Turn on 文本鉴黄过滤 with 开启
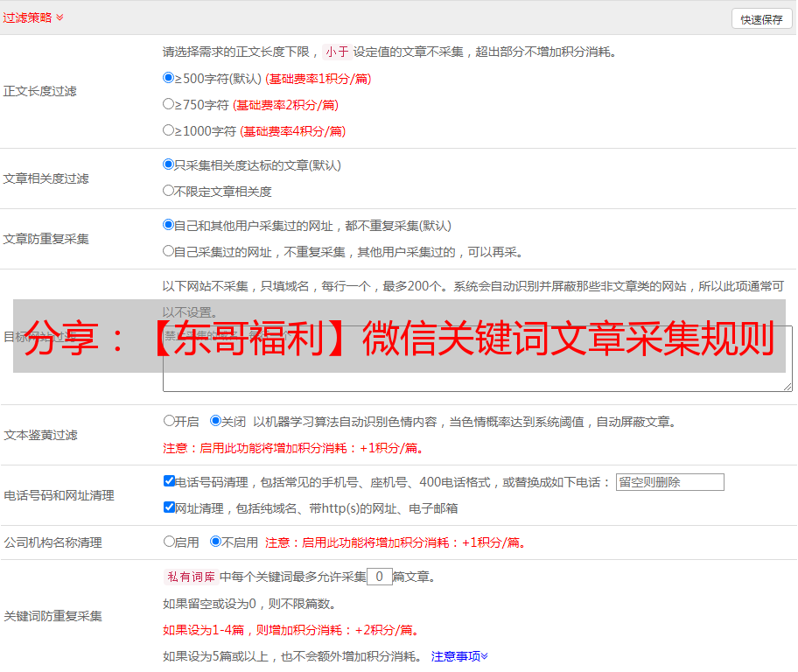The width and height of the screenshot is (798, 672). click(x=169, y=421)
